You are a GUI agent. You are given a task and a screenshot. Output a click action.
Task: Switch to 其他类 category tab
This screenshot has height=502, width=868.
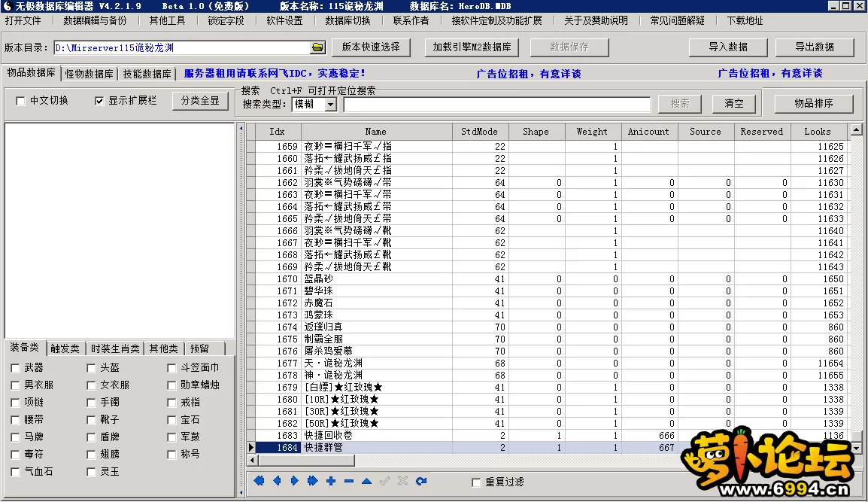(163, 348)
